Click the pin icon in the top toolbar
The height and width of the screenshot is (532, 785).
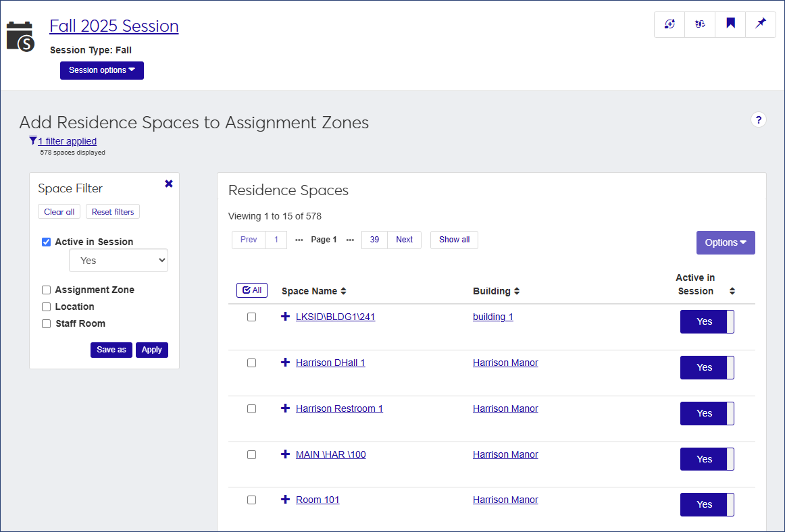761,24
